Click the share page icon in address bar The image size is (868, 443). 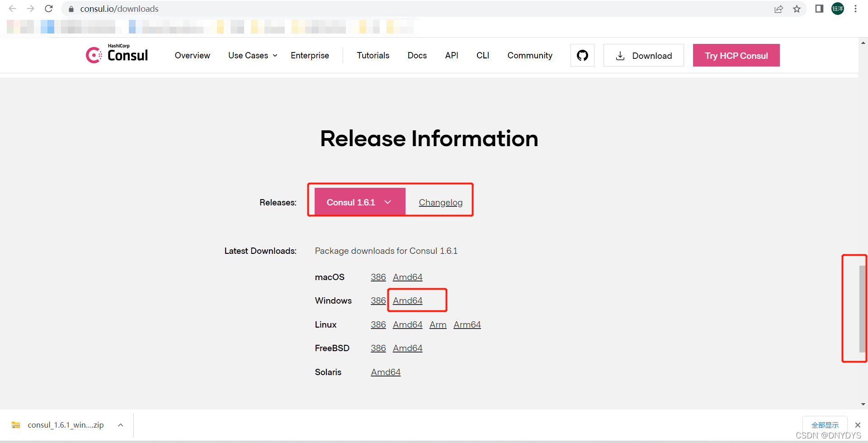pyautogui.click(x=778, y=9)
